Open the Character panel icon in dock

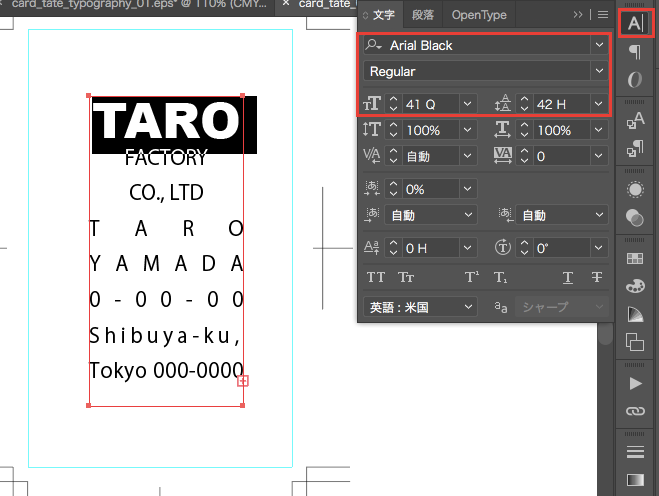(635, 24)
